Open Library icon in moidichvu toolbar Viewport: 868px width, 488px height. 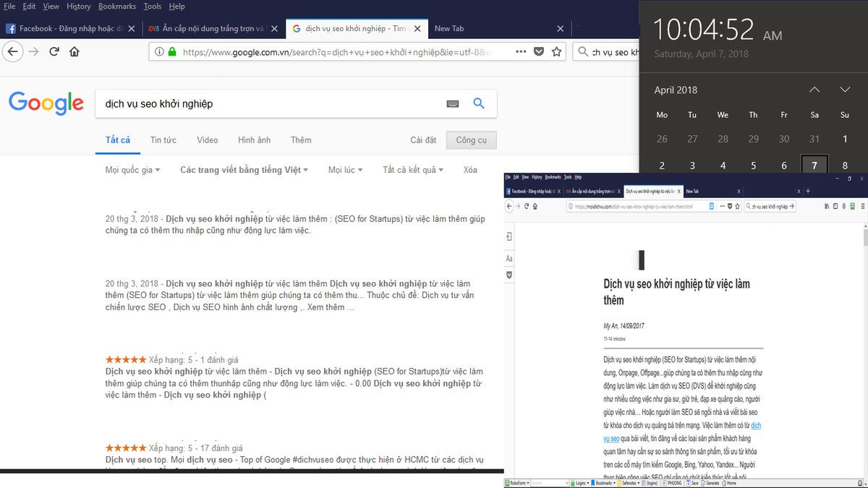pos(826,206)
